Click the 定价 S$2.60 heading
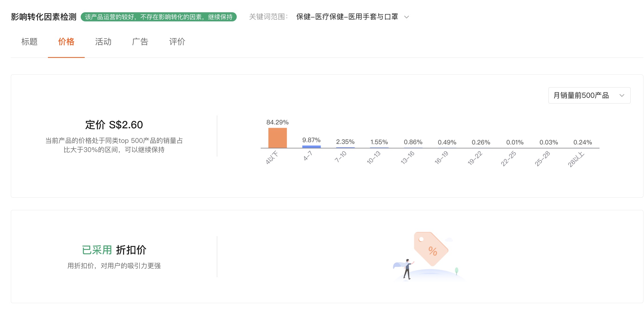Viewport: 644px width, 312px height. point(114,125)
